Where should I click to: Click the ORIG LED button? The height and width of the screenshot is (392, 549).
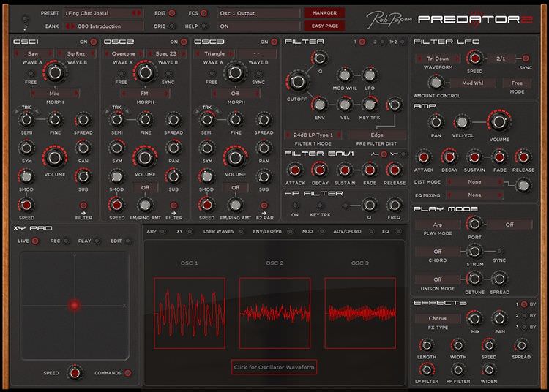[x=172, y=26]
